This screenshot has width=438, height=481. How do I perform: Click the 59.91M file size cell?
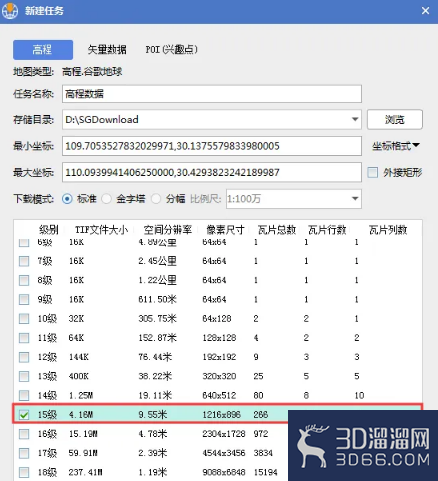pos(83,453)
